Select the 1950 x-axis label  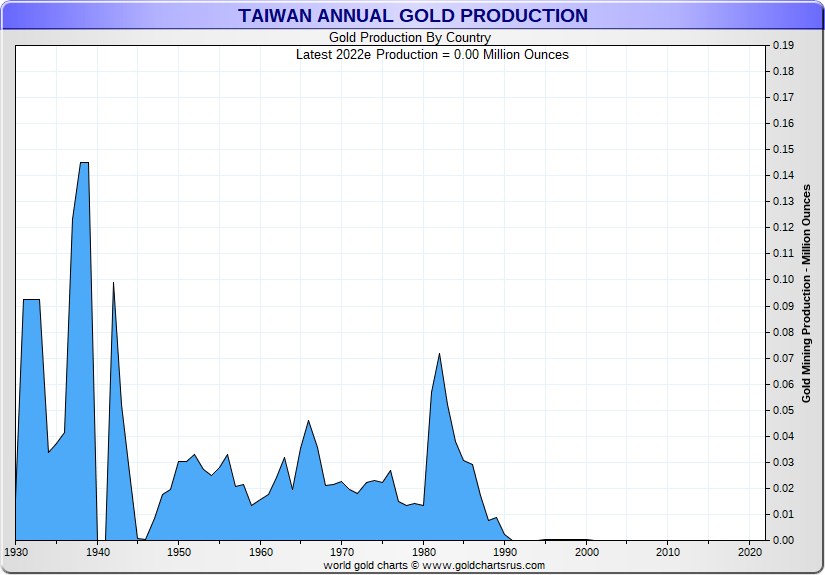(179, 552)
